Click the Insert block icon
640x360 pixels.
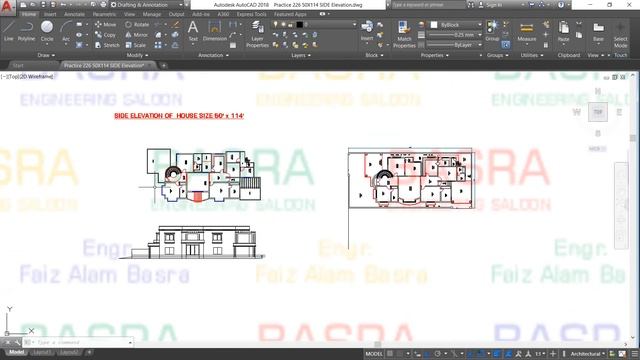(x=367, y=31)
